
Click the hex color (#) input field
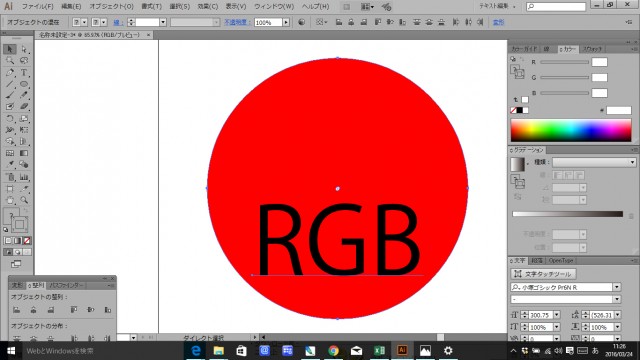pyautogui.click(x=619, y=110)
